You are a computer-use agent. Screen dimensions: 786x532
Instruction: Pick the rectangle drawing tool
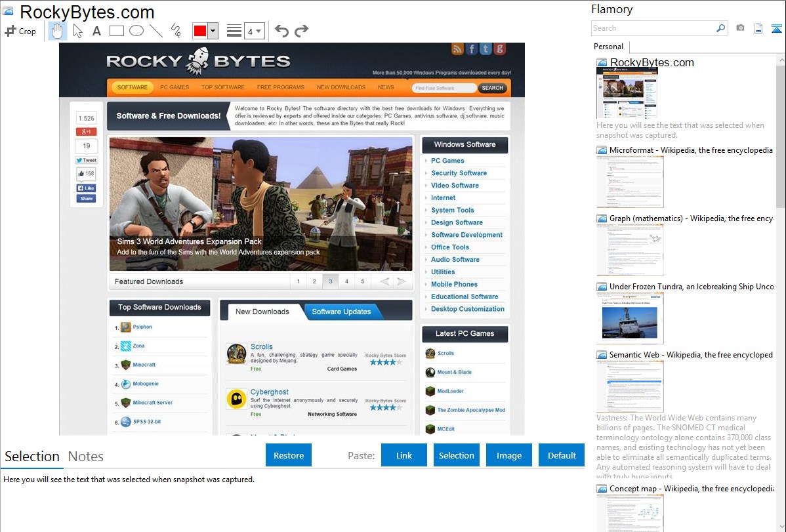point(116,31)
